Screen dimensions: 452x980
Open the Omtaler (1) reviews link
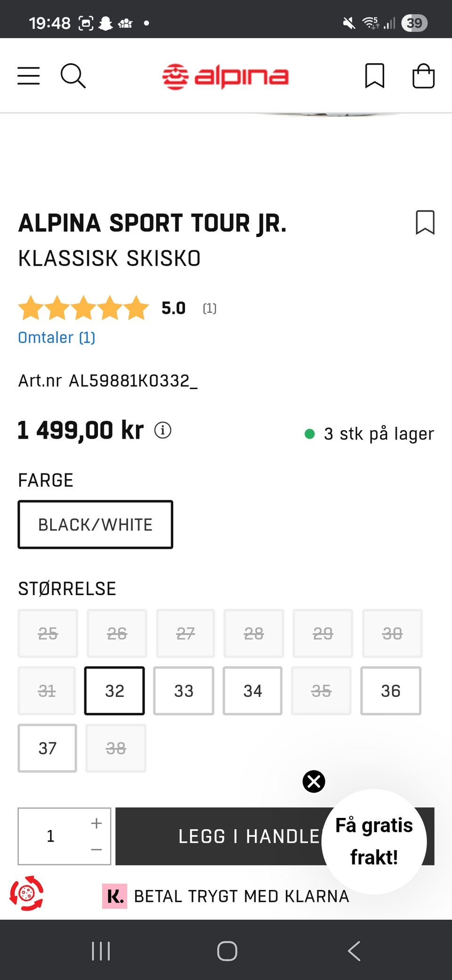coord(56,337)
